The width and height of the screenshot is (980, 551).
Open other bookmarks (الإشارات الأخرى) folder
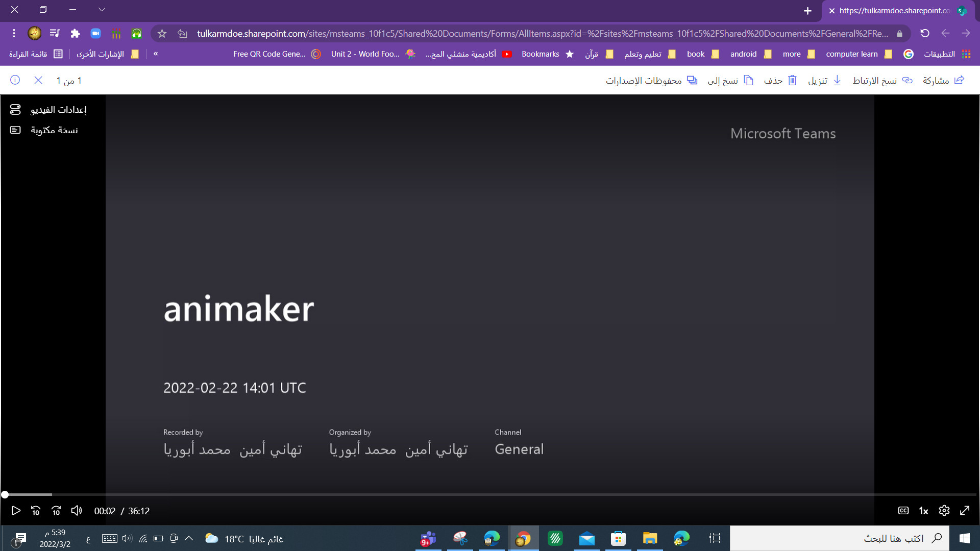click(x=108, y=54)
